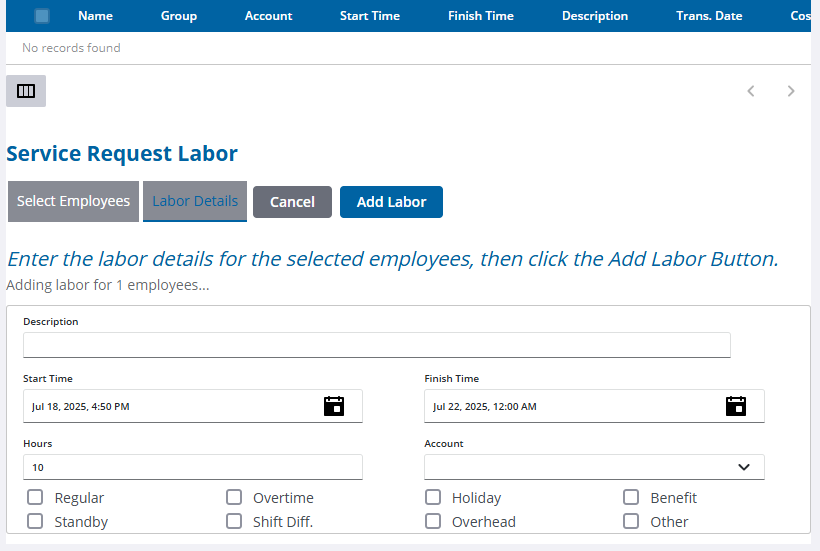Image resolution: width=820 pixels, height=551 pixels.
Task: Sort by the Start Time column header
Action: pos(369,16)
